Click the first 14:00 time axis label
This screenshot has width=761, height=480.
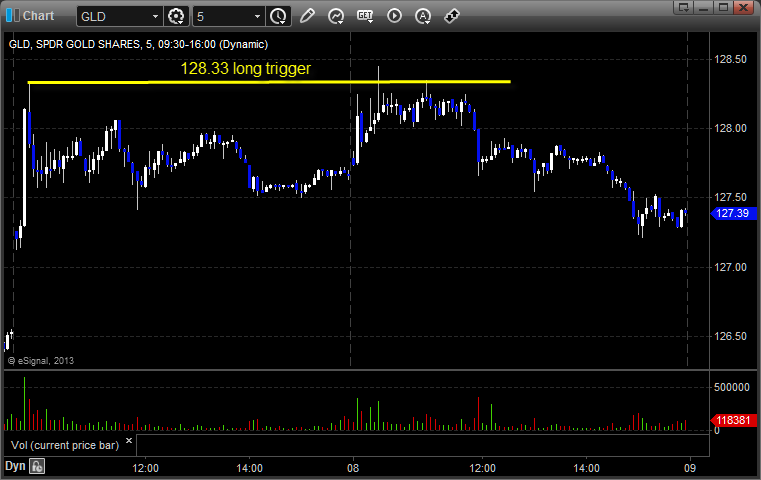coord(249,468)
